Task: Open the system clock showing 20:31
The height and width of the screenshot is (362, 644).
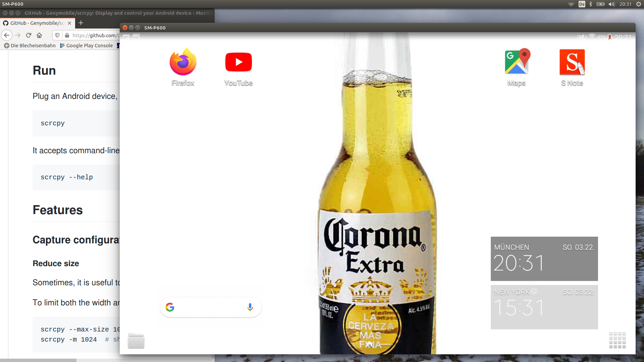Action: [625, 4]
